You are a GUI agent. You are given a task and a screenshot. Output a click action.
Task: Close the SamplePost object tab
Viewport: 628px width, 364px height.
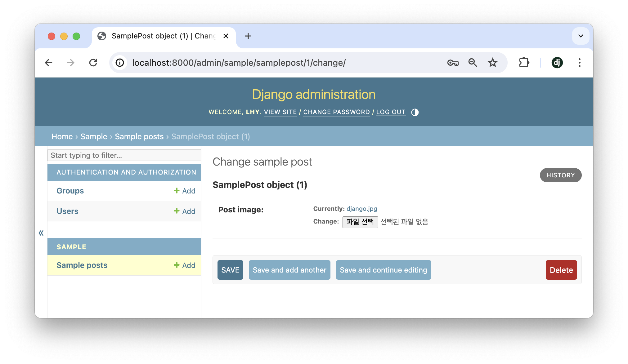[226, 36]
